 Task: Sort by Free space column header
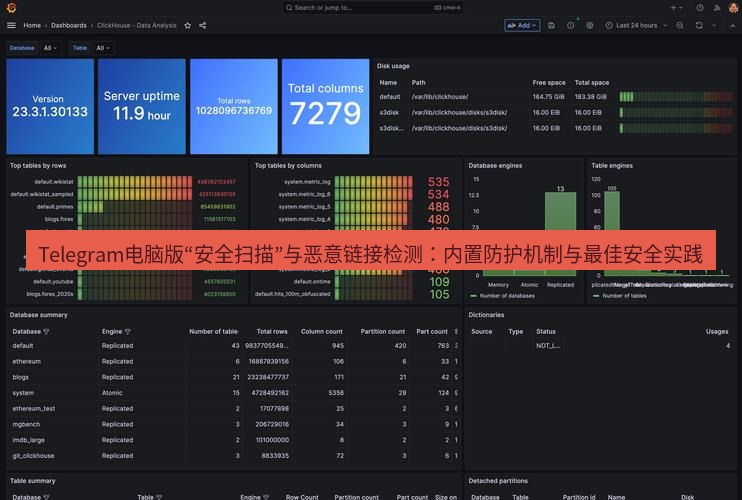point(549,82)
